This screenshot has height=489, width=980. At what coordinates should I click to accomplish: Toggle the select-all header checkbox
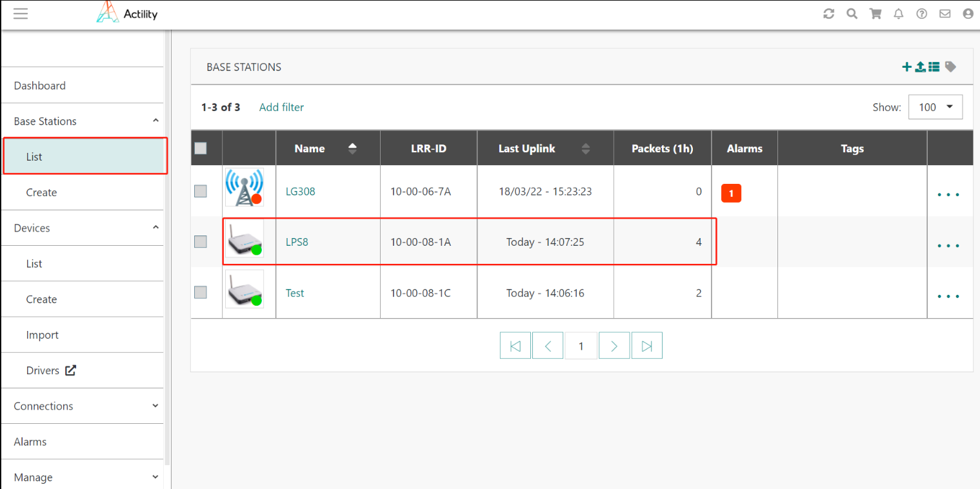[201, 148]
